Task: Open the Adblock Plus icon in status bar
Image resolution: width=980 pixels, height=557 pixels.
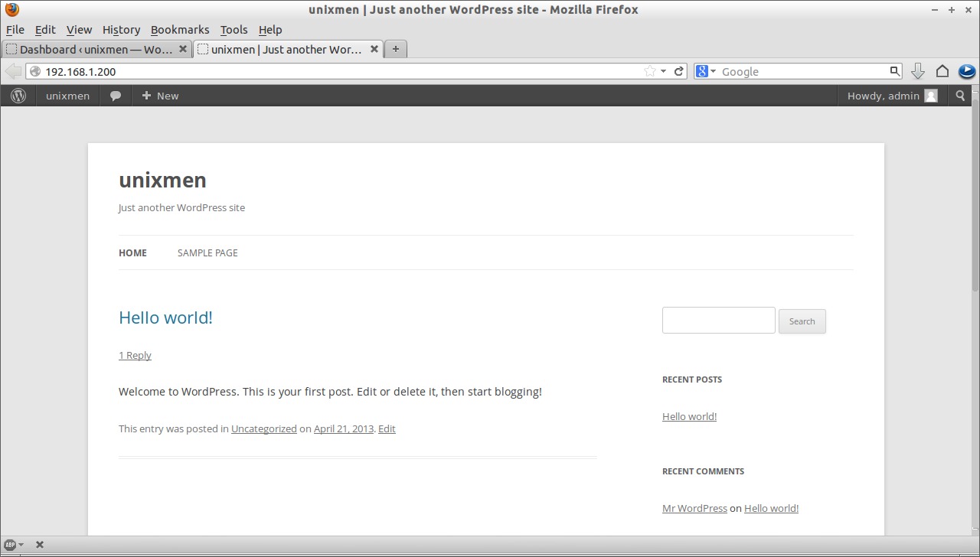Action: click(9, 545)
